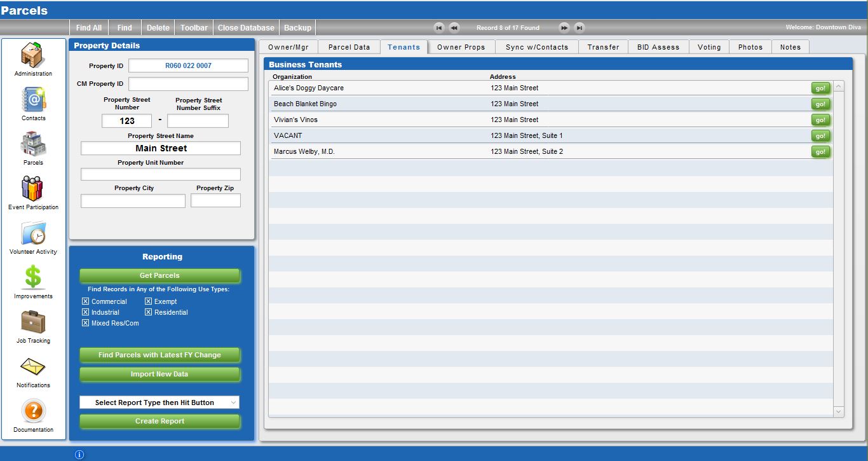Viewport: 868px width, 461px height.
Task: Click the tenant list scroll down arrow
Action: click(x=838, y=412)
